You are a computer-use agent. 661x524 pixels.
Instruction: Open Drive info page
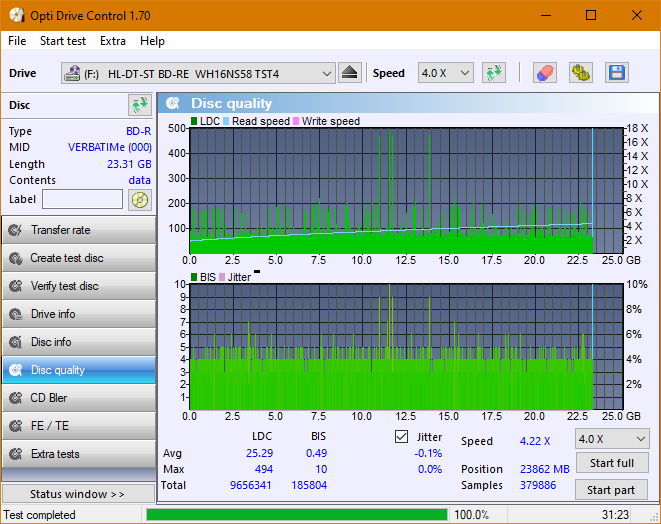79,314
